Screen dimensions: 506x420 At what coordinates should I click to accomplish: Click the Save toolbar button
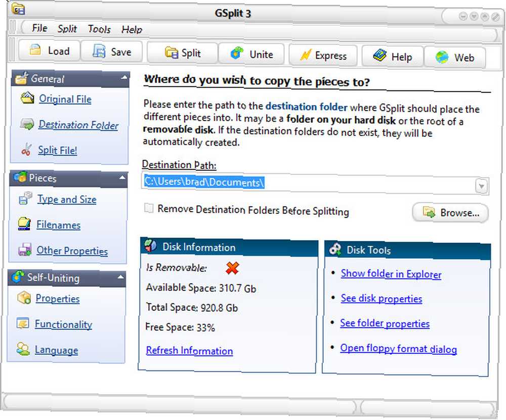(x=112, y=51)
